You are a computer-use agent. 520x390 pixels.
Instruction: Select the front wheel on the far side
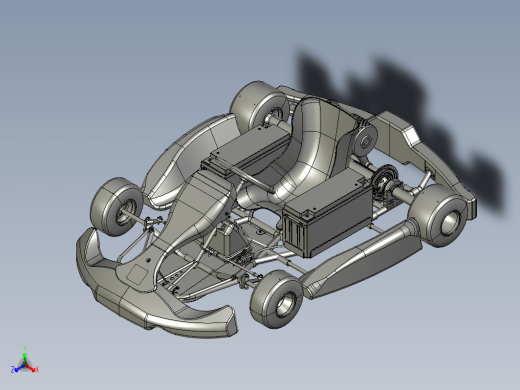pos(116,207)
